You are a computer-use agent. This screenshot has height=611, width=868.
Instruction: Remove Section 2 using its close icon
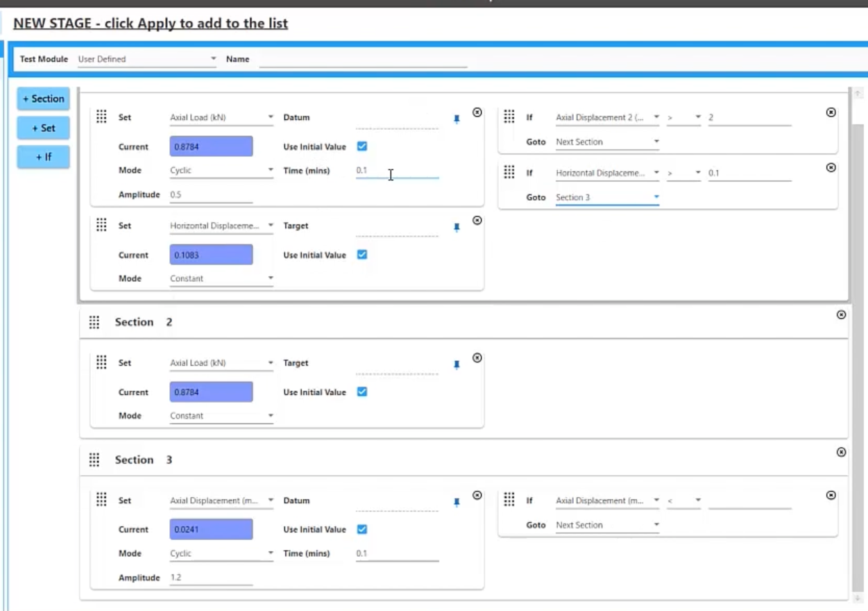coord(841,315)
